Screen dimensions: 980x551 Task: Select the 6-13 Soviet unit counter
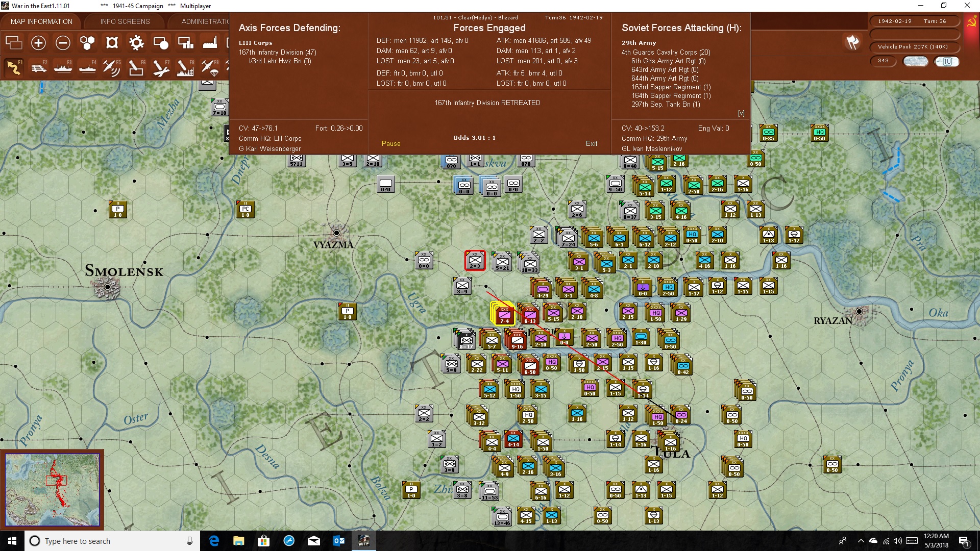pyautogui.click(x=530, y=314)
